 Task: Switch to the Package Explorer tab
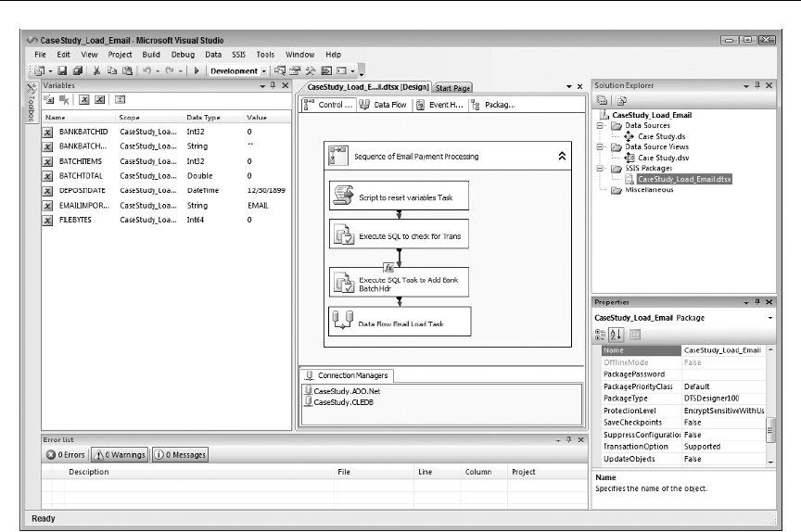493,105
